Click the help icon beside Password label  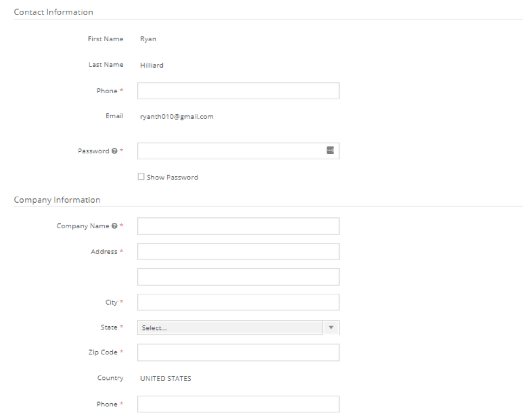pyautogui.click(x=114, y=151)
